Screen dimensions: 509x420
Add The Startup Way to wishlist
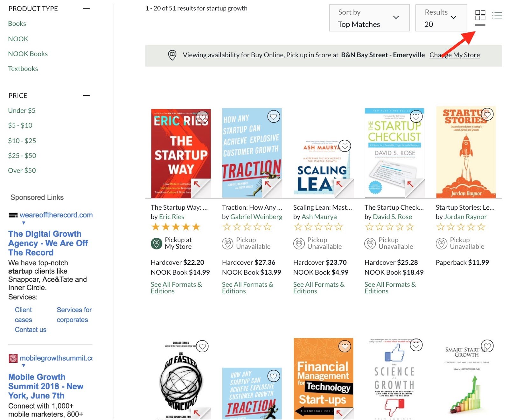click(202, 117)
